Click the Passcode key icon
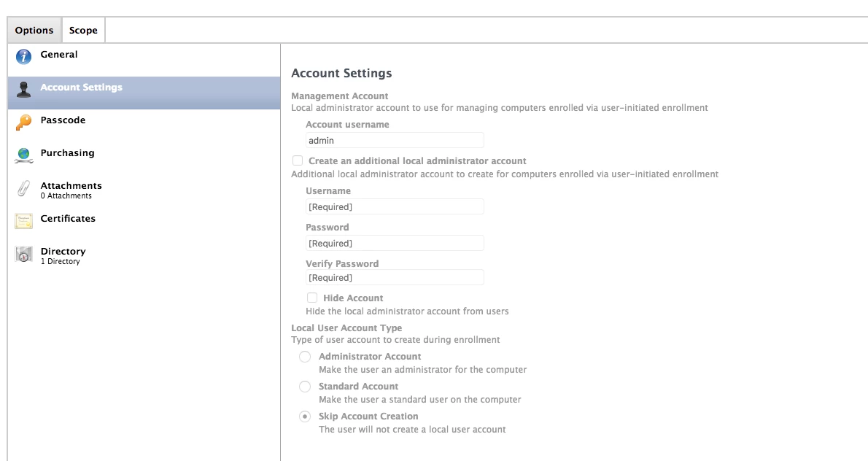The height and width of the screenshot is (461, 868). [x=24, y=123]
